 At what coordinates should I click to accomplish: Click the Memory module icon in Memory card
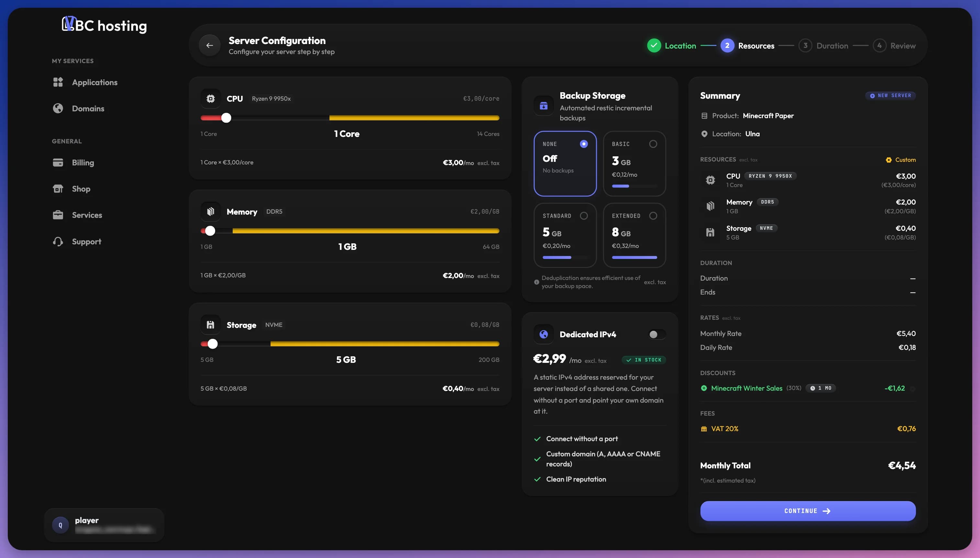pos(210,212)
